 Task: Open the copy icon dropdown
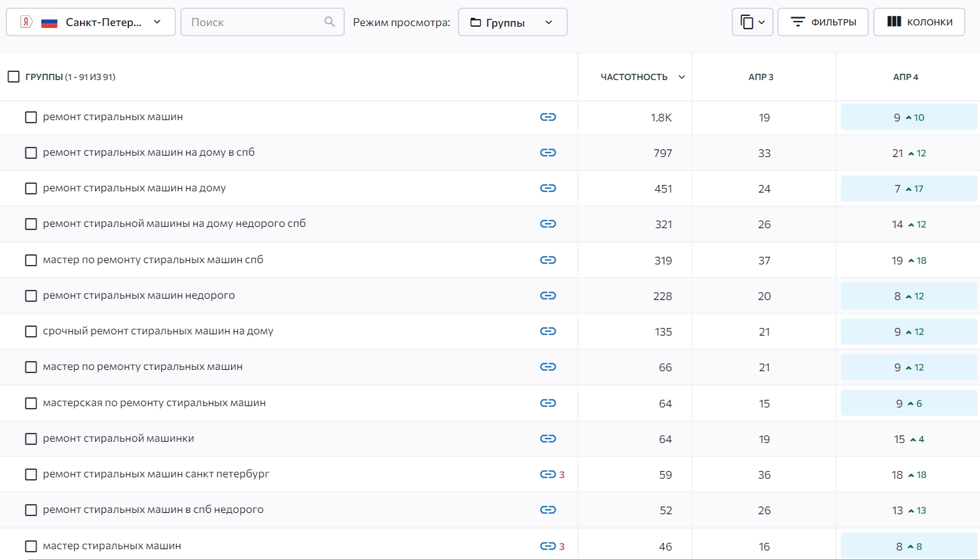point(752,22)
